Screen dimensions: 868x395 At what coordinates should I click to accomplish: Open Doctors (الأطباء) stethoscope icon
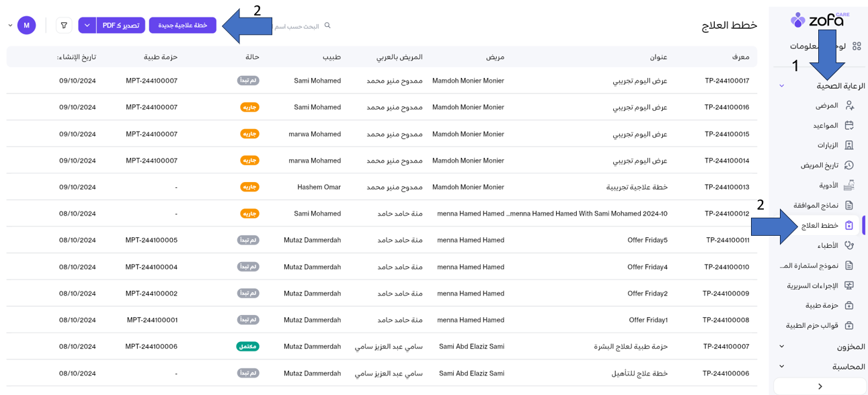coord(849,246)
